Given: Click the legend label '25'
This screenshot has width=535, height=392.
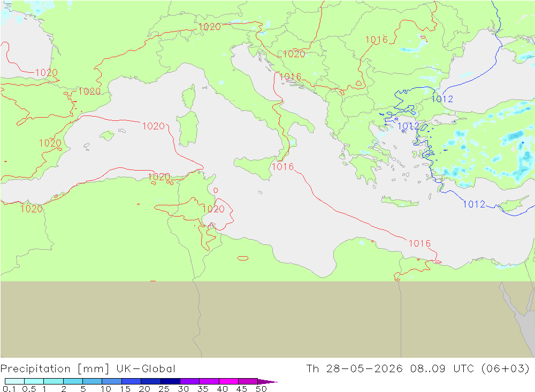Looking at the screenshot, I should [164, 389].
